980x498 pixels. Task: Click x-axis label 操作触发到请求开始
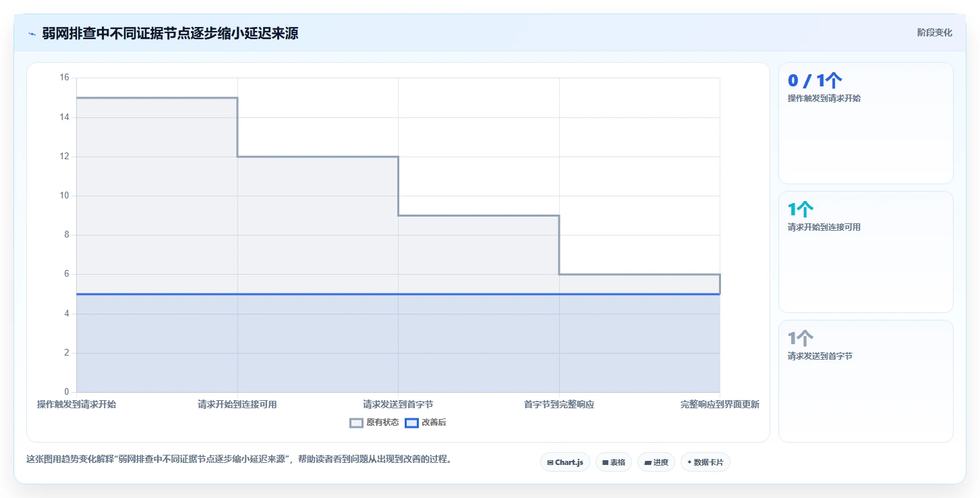pyautogui.click(x=76, y=405)
